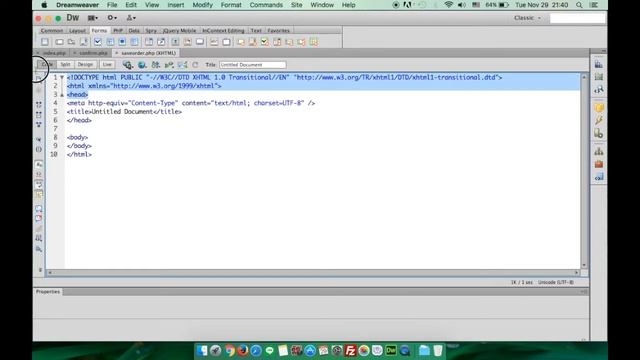
Task: Collapse code at line 1 triangle
Action: pos(62,77)
